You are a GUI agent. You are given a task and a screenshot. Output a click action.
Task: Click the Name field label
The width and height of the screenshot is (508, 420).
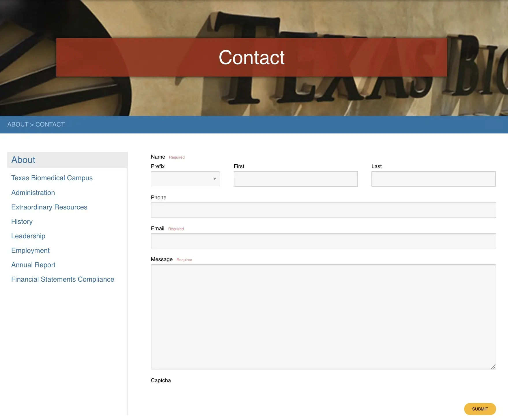(158, 157)
